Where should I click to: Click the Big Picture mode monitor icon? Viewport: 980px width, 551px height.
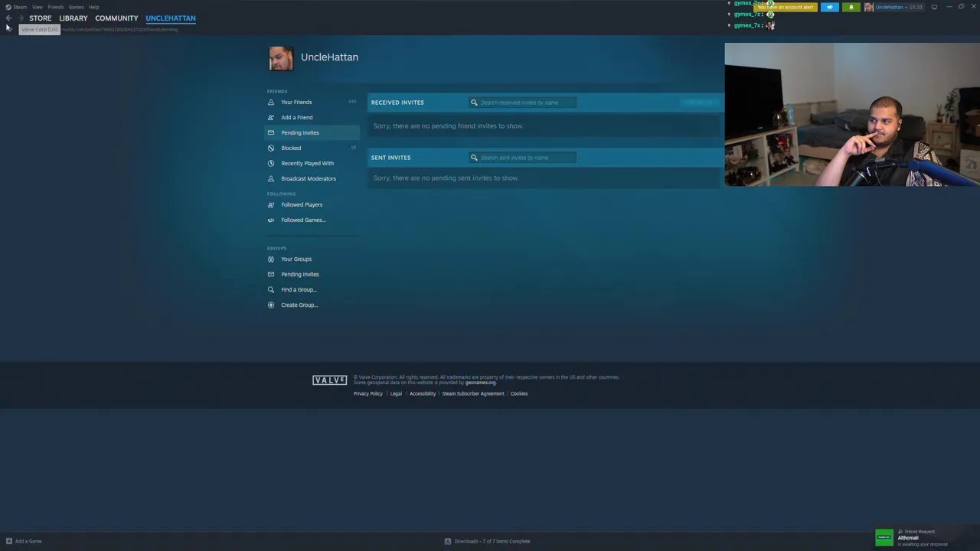coord(934,7)
